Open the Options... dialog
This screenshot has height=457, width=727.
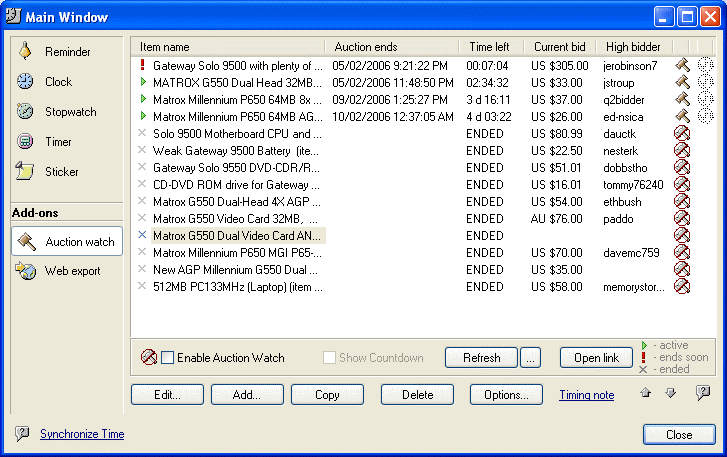[x=506, y=394]
